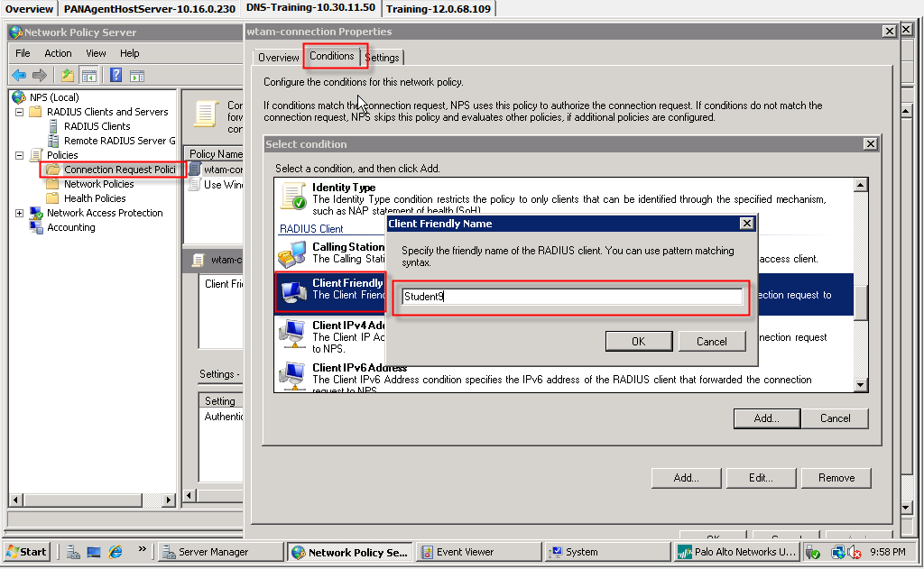Image resolution: width=924 pixels, height=569 pixels.
Task: Open PANAgentHostServer-10.16.0.230 tab
Action: [149, 9]
